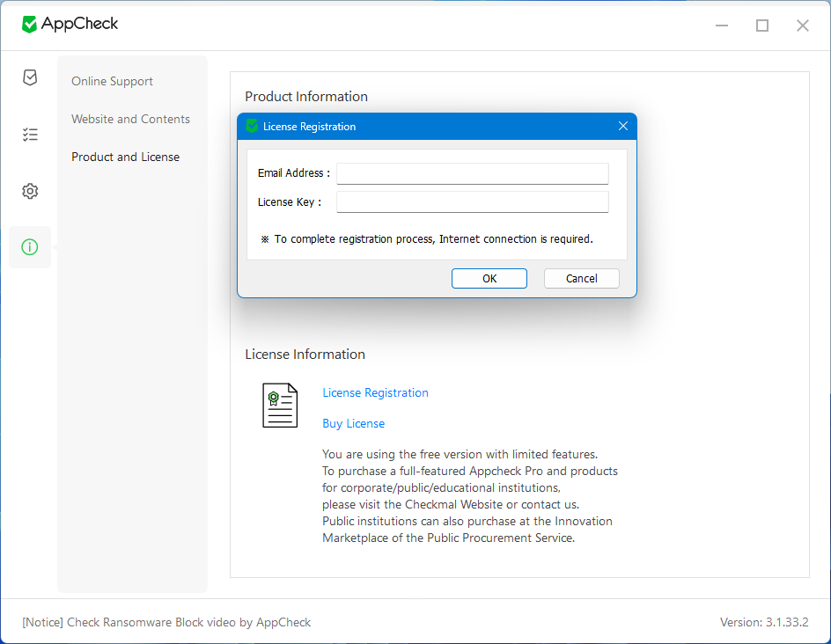Focus the Email Address input field

point(472,173)
